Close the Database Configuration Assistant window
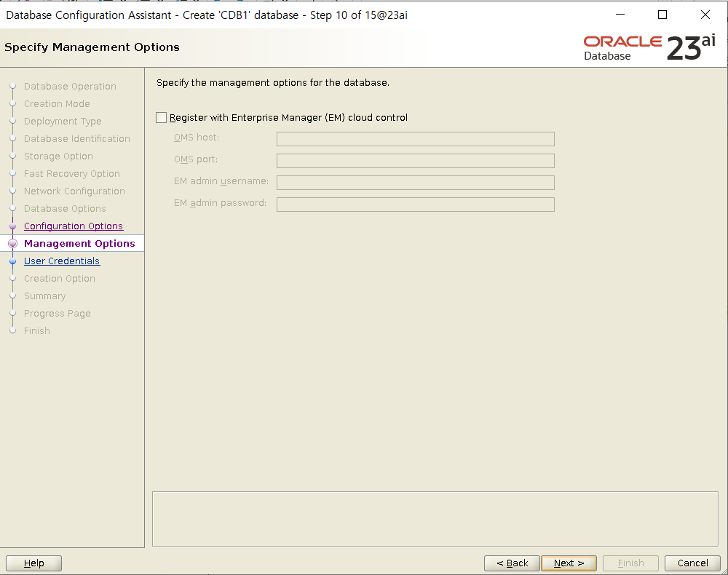Screen dimensions: 728x575 pyautogui.click(x=705, y=15)
